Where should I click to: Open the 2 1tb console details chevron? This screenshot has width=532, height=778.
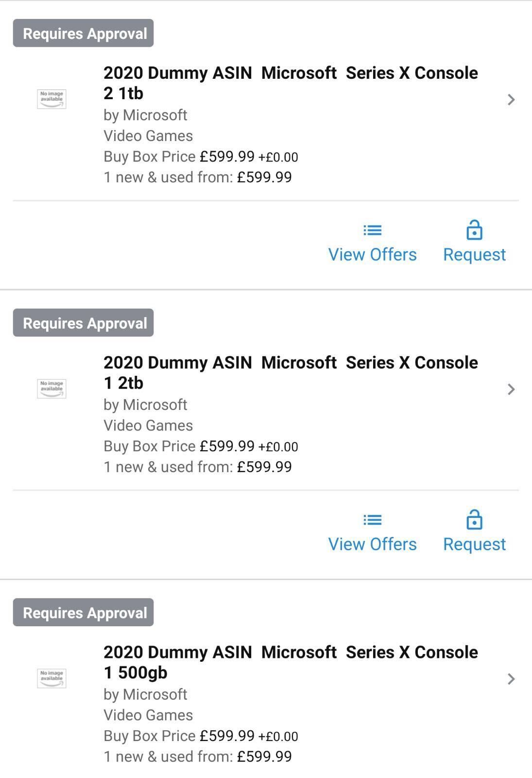tap(511, 100)
